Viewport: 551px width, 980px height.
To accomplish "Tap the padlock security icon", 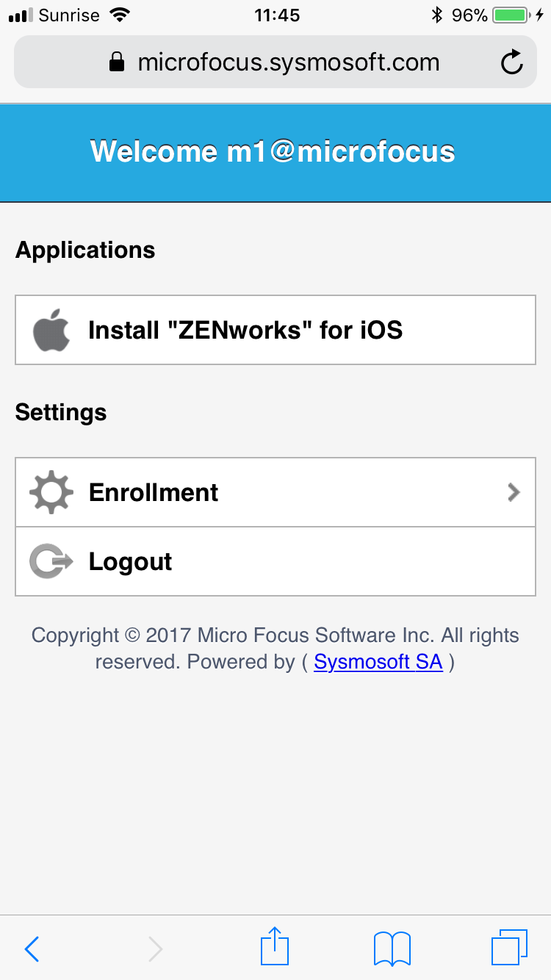I will [116, 63].
